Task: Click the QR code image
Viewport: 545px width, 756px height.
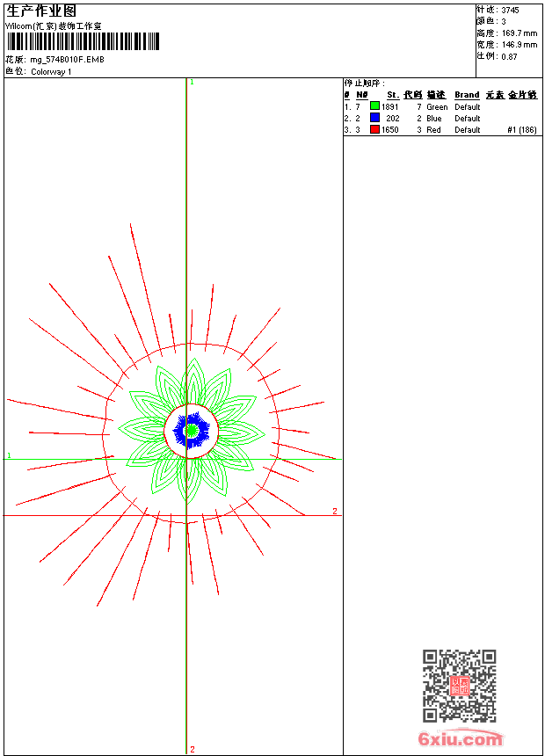Action: 459,686
